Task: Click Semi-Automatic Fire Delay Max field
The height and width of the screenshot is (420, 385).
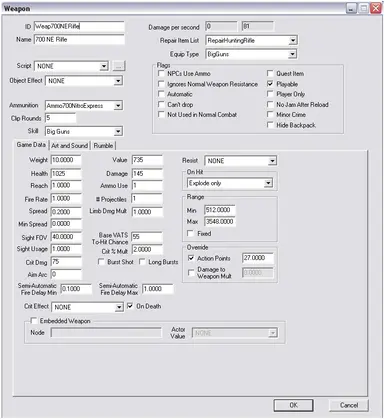Action: point(158,289)
